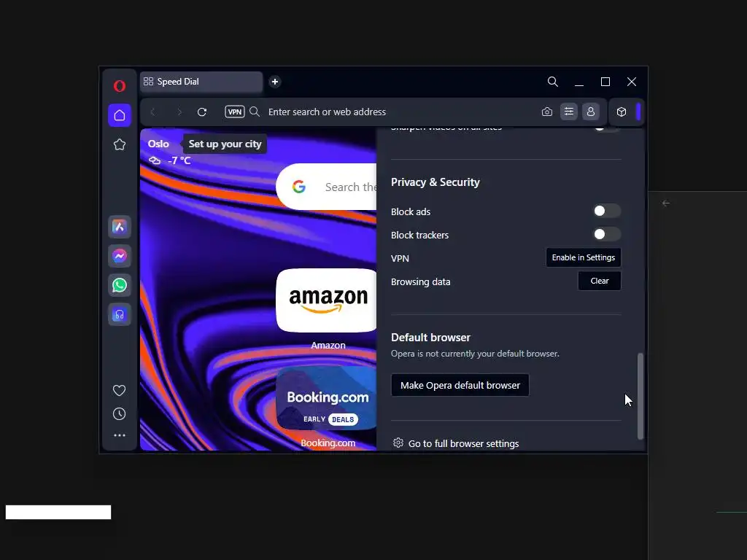The image size is (747, 560).
Task: Click the weather cloud icon
Action: [155, 160]
